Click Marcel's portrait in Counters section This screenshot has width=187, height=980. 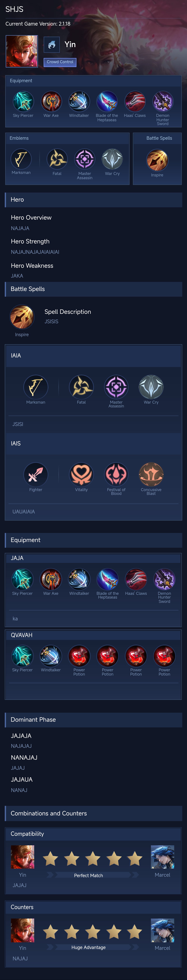click(163, 930)
